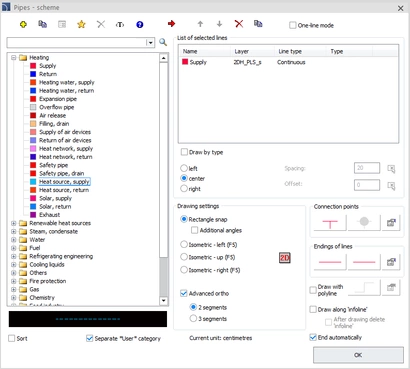Viewport: 410px width, 369px height.
Task: Toggle the End automatically checkbox
Action: tap(313, 337)
